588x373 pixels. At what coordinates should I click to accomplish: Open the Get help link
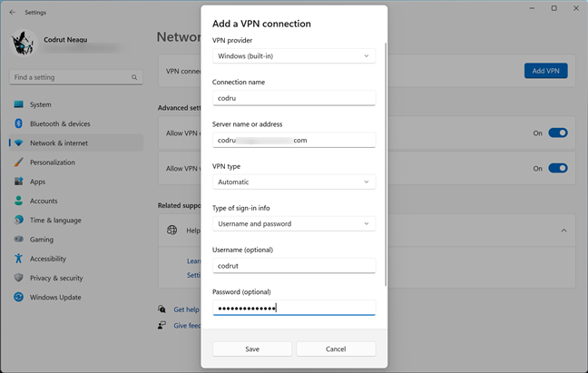(x=186, y=309)
